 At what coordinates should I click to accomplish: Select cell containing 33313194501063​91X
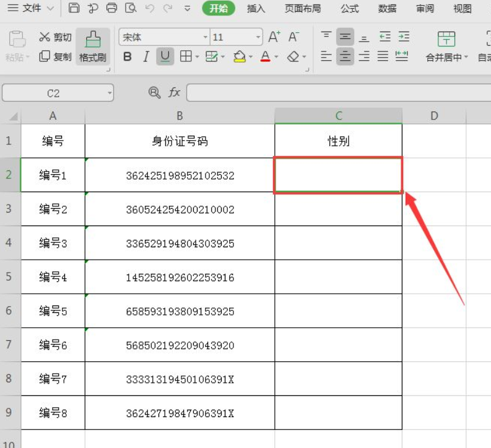pos(180,379)
